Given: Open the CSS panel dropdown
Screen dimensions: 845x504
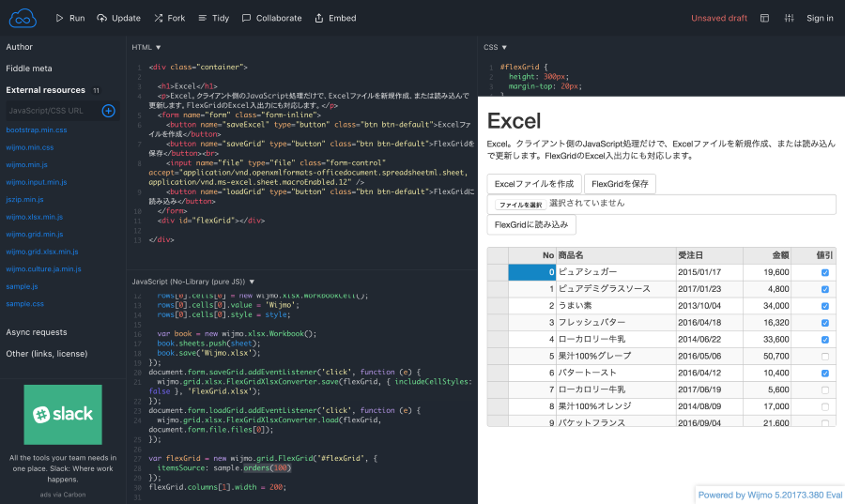Looking at the screenshot, I should (495, 47).
